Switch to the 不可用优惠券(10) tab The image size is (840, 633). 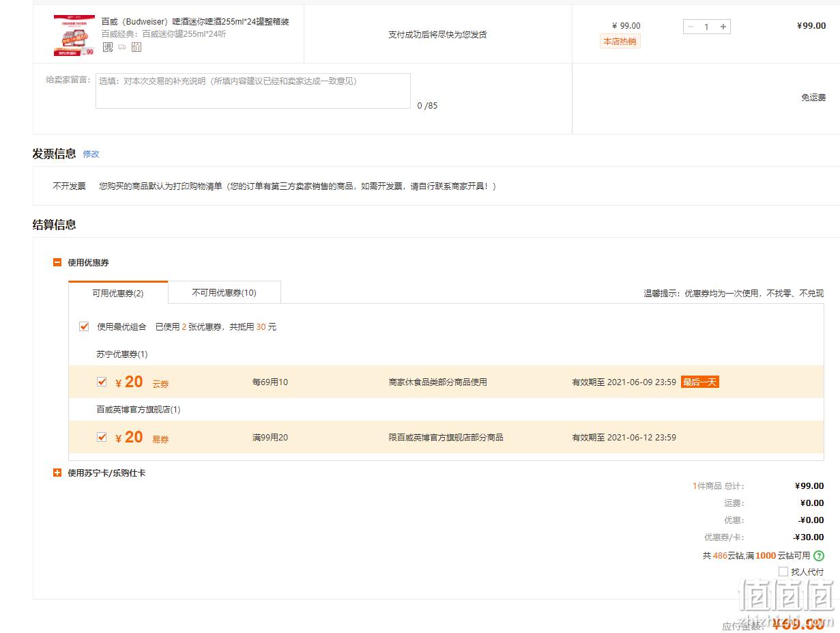tap(225, 292)
